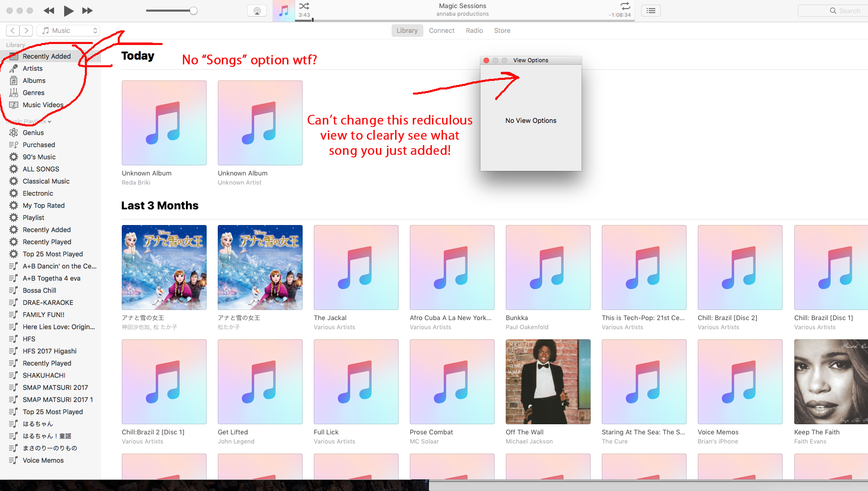The image size is (868, 491).
Task: Open the Off The Wall album cover
Action: (548, 382)
